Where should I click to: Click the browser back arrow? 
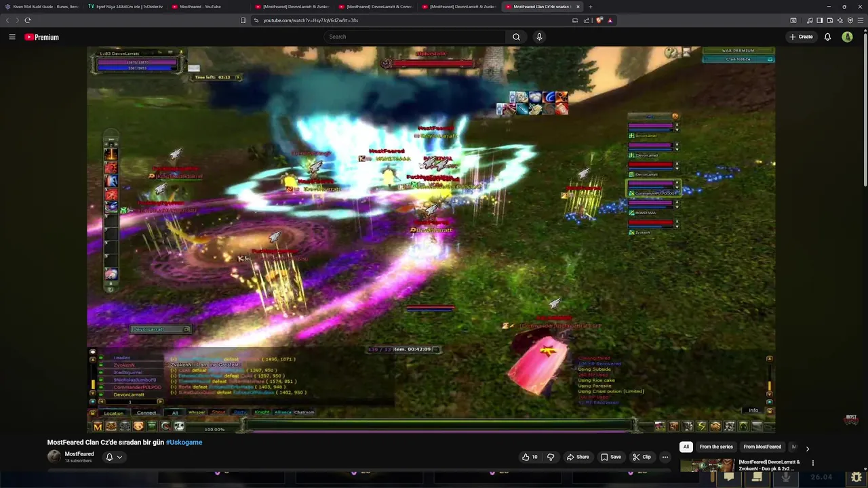point(8,20)
